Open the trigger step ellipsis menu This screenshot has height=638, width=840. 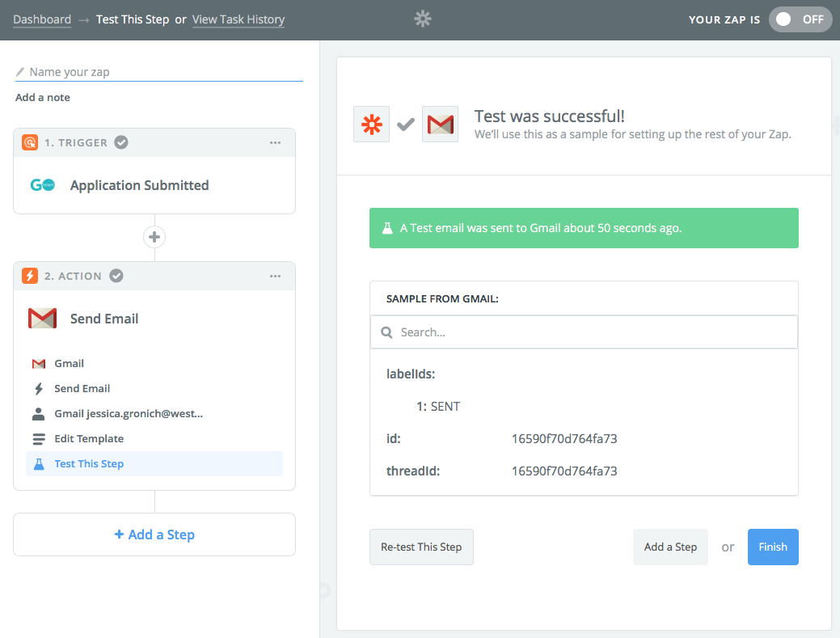[x=275, y=142]
